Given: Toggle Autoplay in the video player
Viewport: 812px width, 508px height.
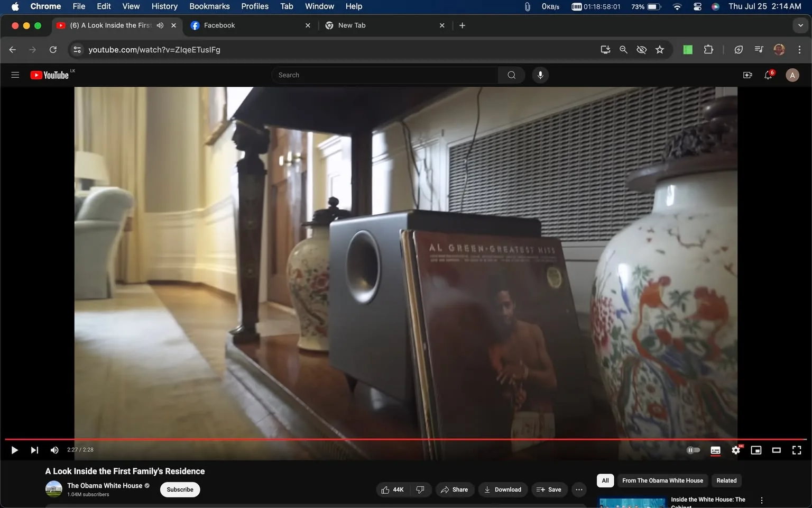Looking at the screenshot, I should (693, 450).
